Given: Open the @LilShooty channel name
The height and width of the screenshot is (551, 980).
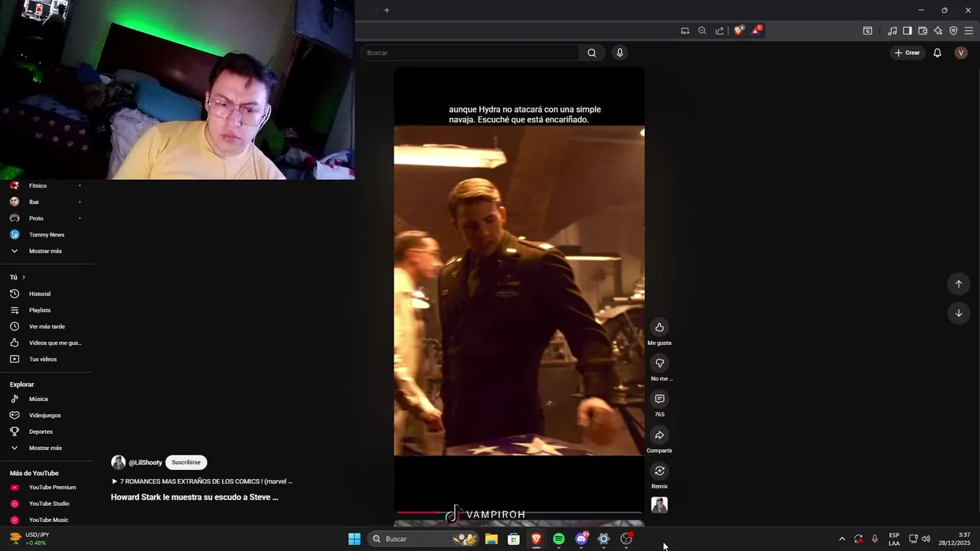Looking at the screenshot, I should pyautogui.click(x=145, y=462).
